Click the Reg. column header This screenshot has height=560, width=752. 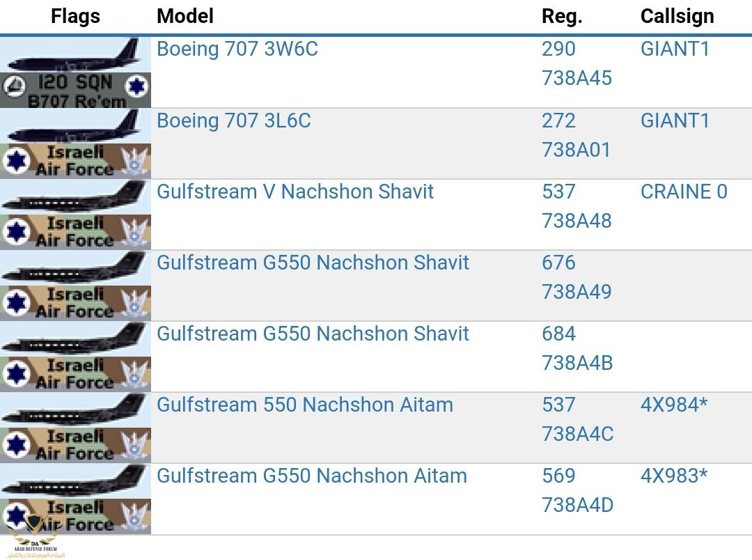point(562,16)
